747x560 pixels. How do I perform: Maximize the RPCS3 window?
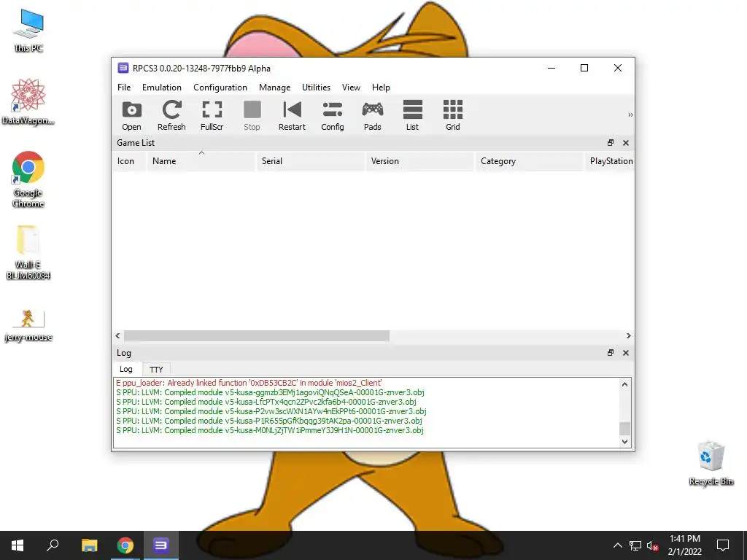pyautogui.click(x=584, y=68)
